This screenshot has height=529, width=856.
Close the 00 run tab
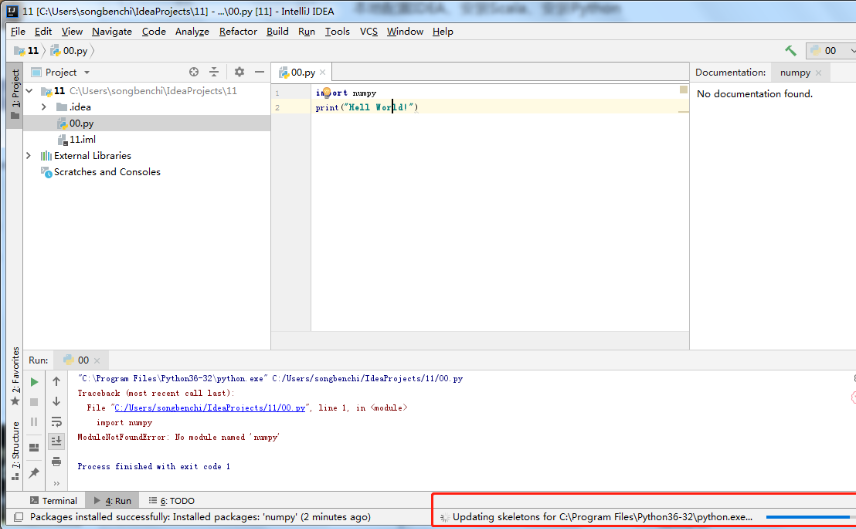click(97, 360)
